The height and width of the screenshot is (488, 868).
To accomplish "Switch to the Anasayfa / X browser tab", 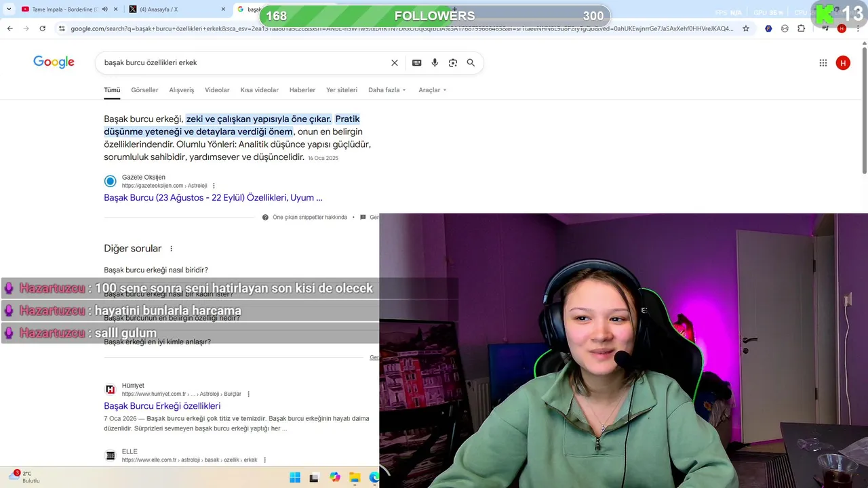I will tap(176, 9).
